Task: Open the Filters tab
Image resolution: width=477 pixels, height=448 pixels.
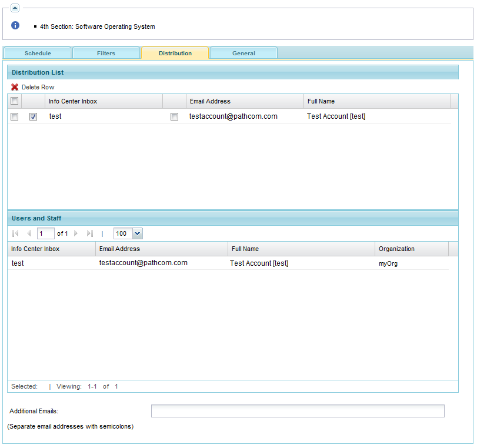Action: tap(106, 54)
